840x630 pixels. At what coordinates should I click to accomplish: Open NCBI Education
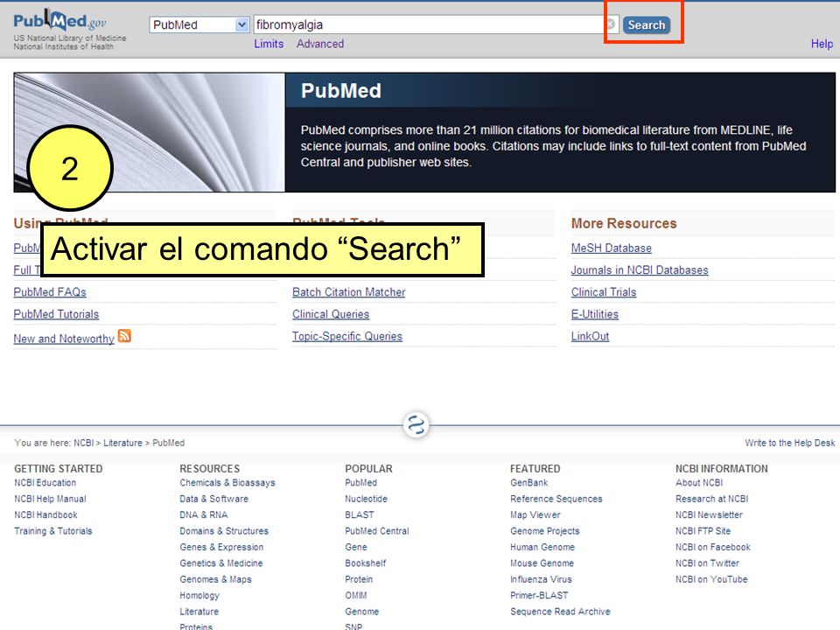click(45, 483)
